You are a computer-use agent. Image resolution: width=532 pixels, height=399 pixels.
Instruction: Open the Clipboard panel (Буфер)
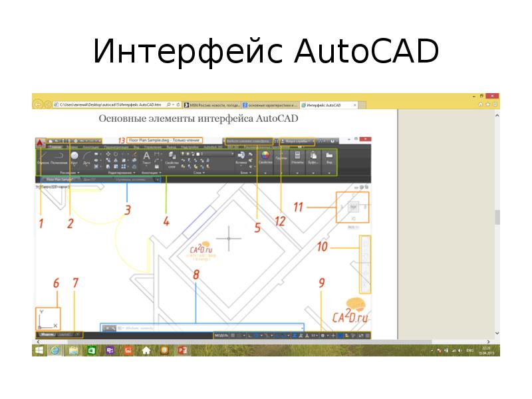pos(313,158)
